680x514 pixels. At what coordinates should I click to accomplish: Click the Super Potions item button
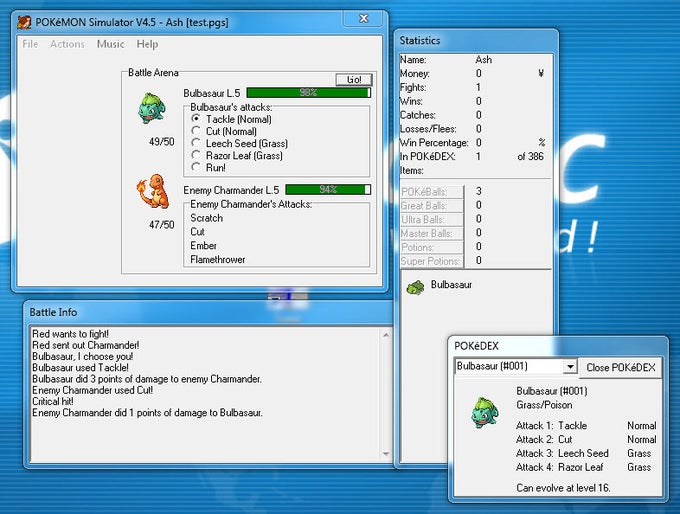coord(432,261)
